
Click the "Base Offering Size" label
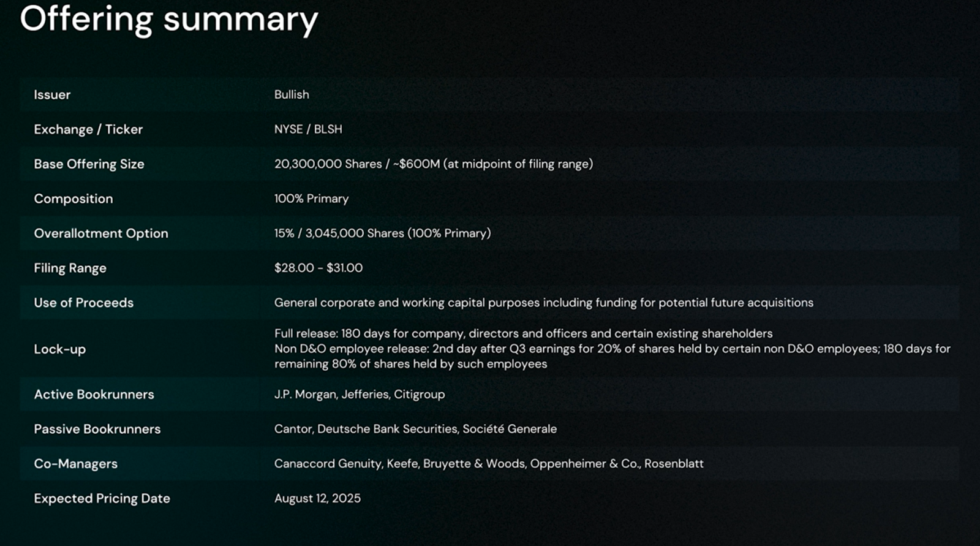coord(89,164)
